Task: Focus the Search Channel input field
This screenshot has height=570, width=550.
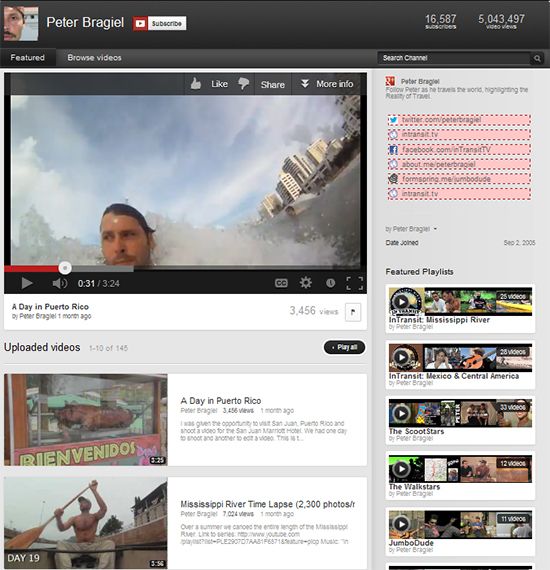Action: pyautogui.click(x=454, y=58)
